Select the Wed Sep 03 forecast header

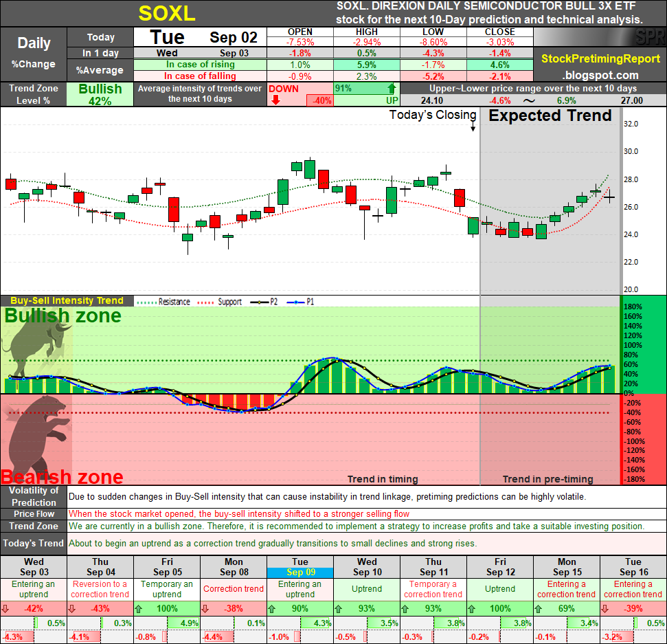click(34, 567)
